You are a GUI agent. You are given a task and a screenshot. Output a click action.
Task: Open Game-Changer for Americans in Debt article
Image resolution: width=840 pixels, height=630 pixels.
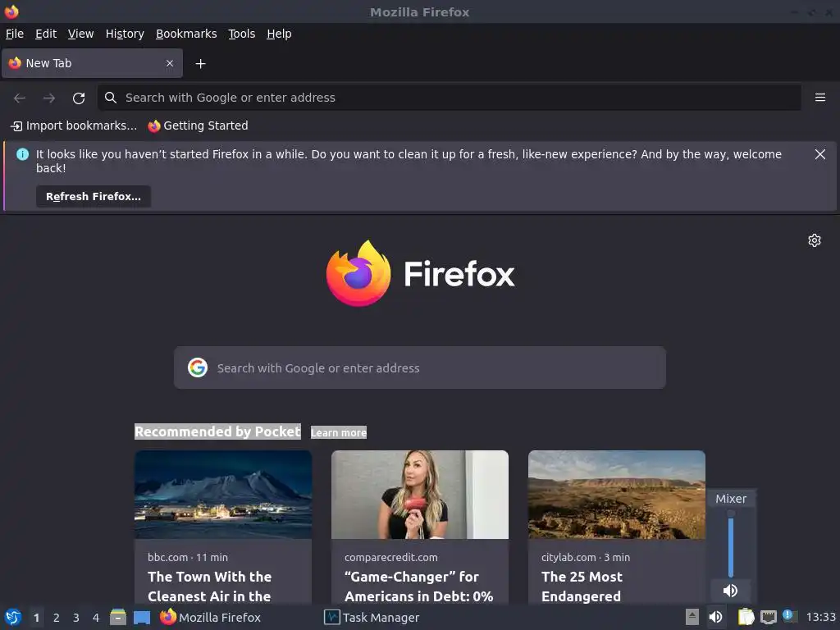(x=419, y=587)
